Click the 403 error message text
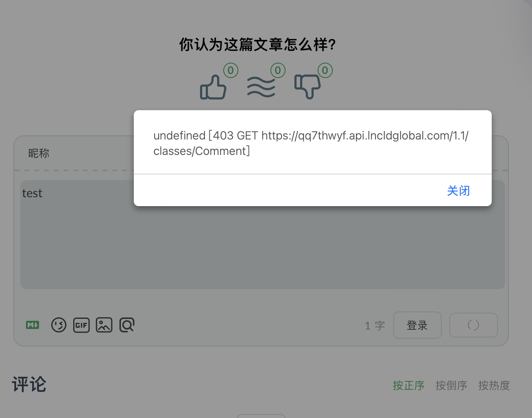Screen dimensions: 532x418 311,143
